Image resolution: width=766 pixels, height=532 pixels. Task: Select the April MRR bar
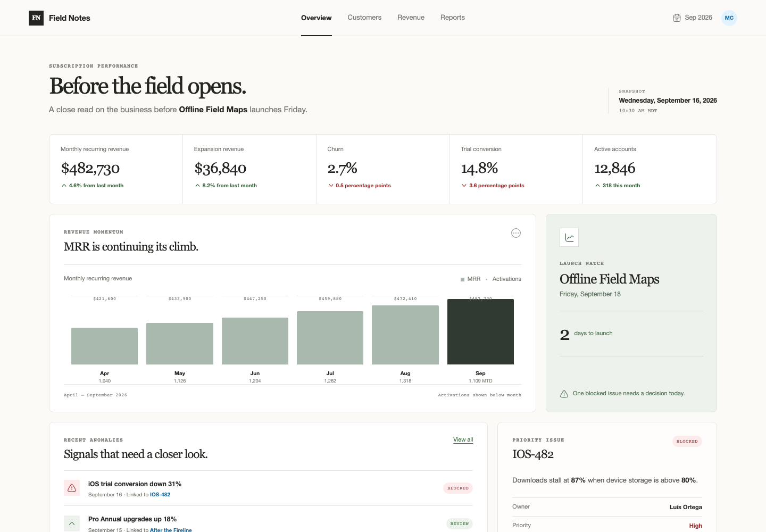tap(105, 346)
